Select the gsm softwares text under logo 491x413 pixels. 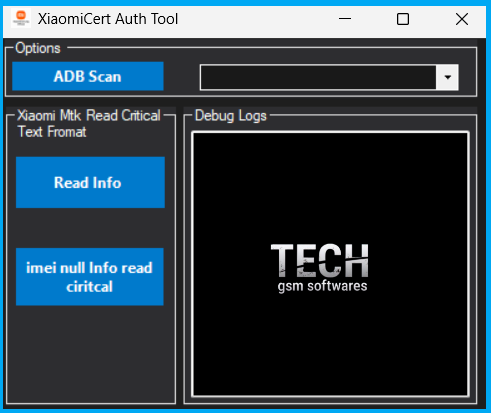pyautogui.click(x=322, y=286)
